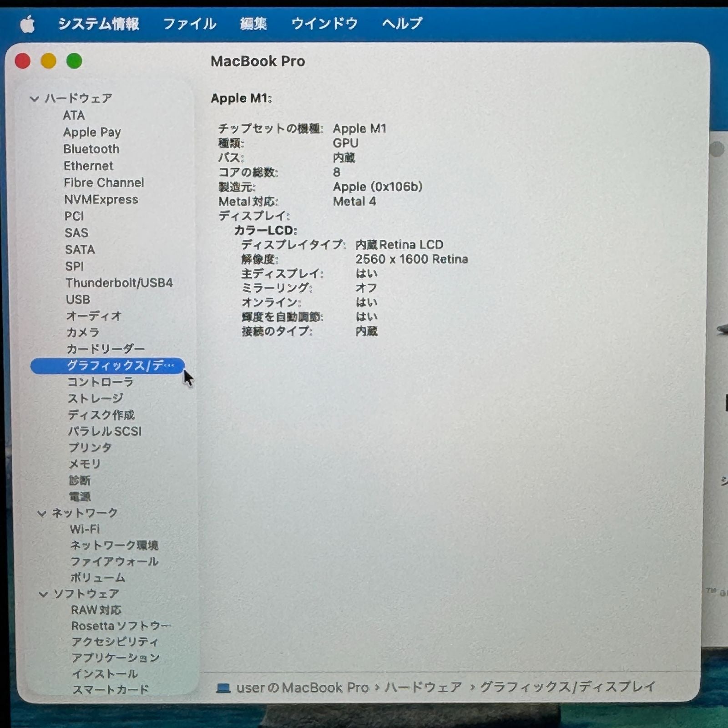Open the ファイル menu
728x728 pixels.
(190, 24)
